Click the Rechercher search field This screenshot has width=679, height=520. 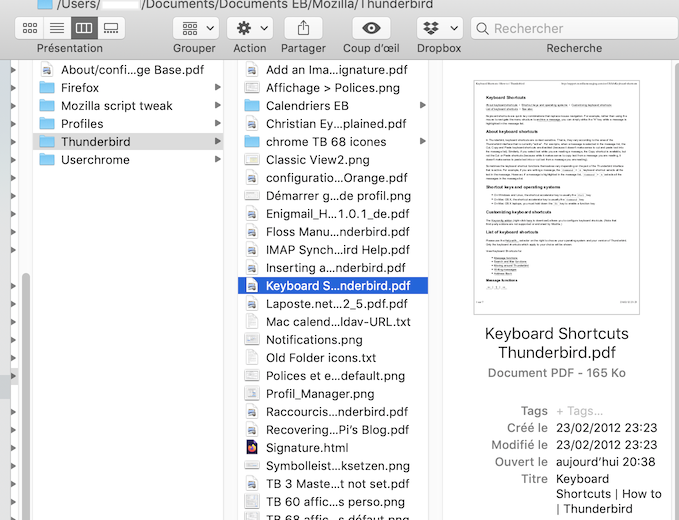[x=575, y=28]
